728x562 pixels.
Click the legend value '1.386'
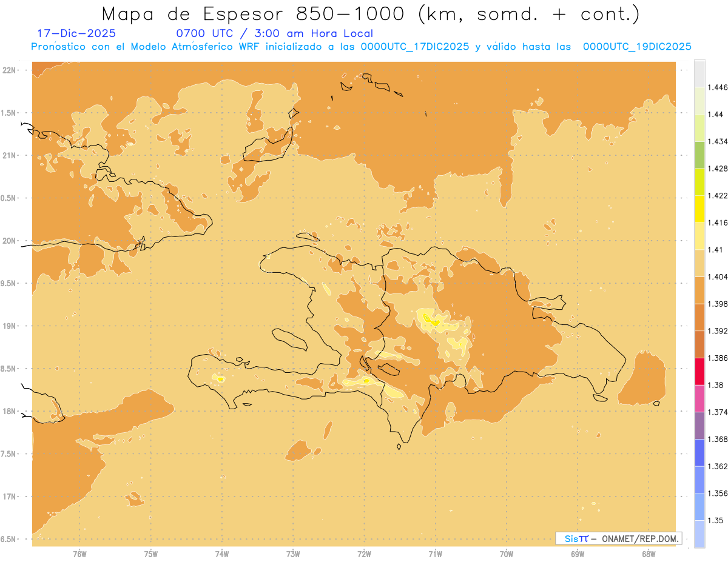pos(718,358)
